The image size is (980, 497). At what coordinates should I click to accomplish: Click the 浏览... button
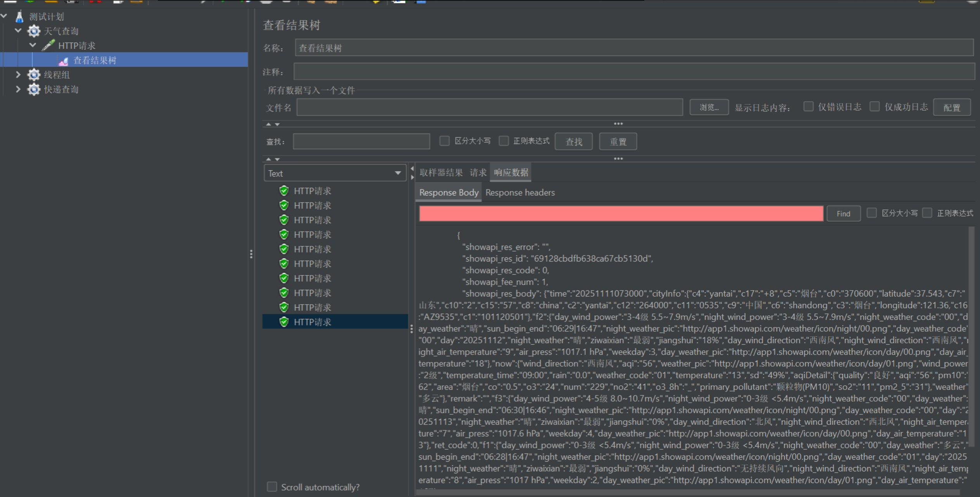coord(709,107)
